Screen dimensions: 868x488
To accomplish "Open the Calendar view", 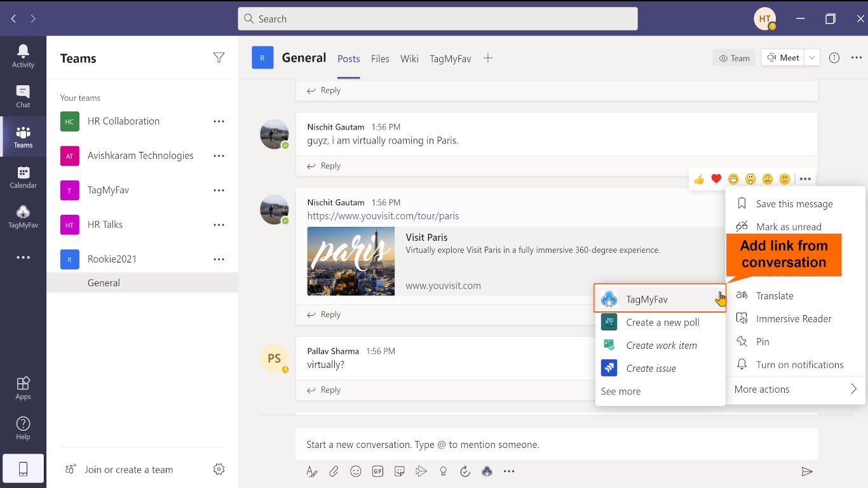I will [23, 177].
